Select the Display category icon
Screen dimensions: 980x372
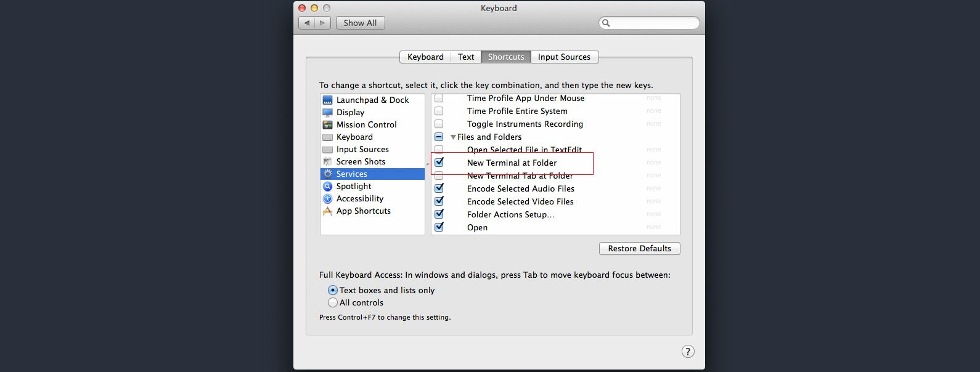(327, 112)
